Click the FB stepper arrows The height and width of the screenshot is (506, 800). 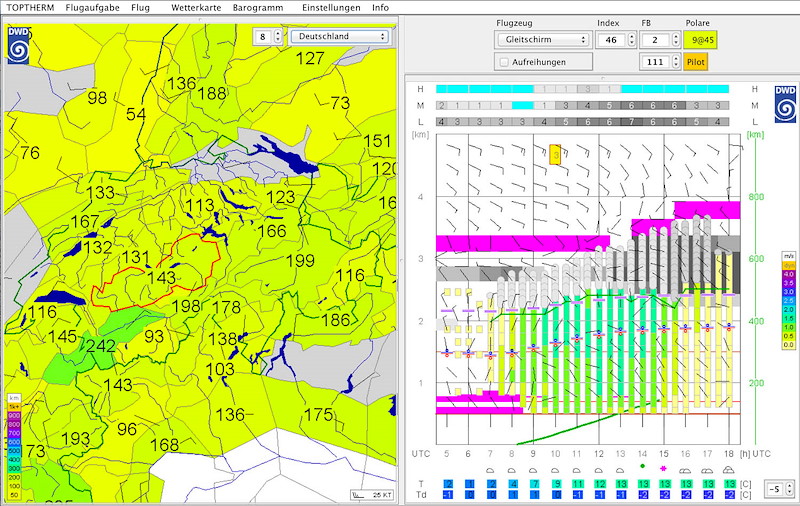(676, 39)
